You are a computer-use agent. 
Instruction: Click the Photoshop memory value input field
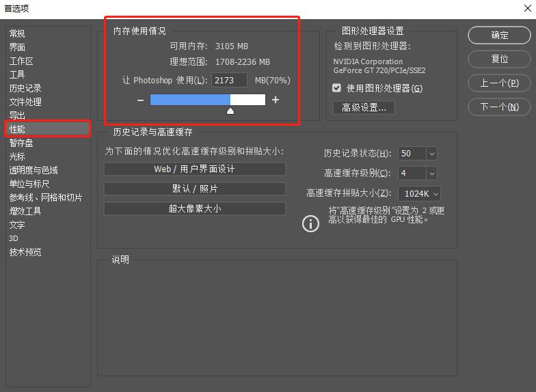[229, 81]
